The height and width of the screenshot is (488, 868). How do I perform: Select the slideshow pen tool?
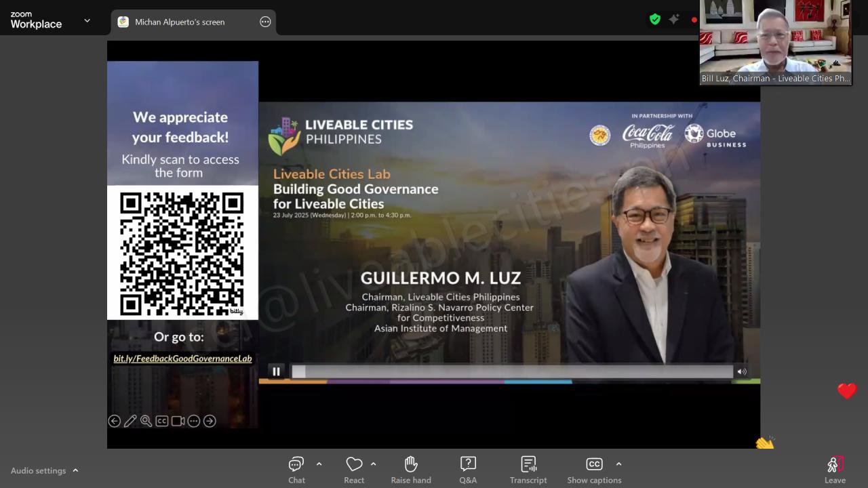click(x=130, y=421)
